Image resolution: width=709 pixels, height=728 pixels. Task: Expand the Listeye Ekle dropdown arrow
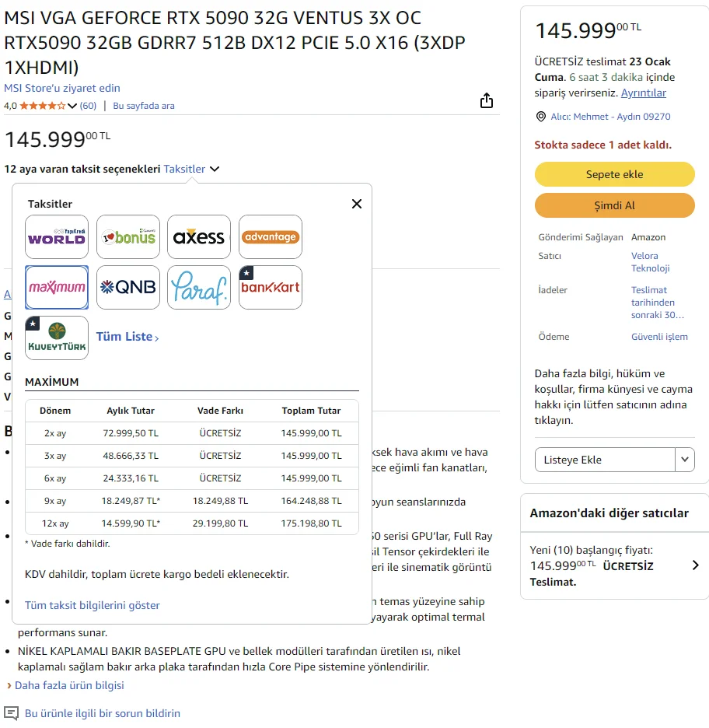click(x=684, y=460)
